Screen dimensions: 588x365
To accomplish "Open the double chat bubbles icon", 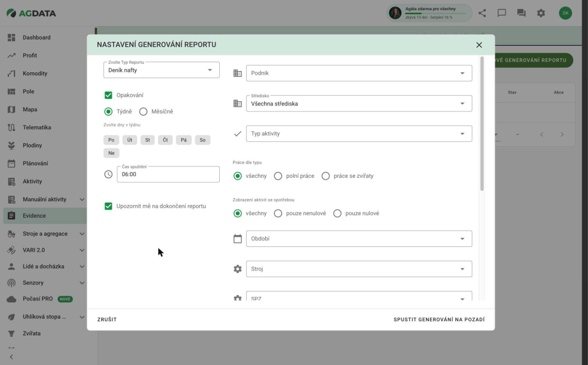I will [521, 13].
